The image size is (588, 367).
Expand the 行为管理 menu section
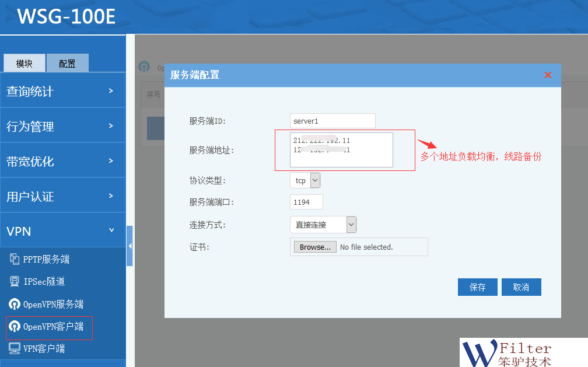pyautogui.click(x=62, y=126)
